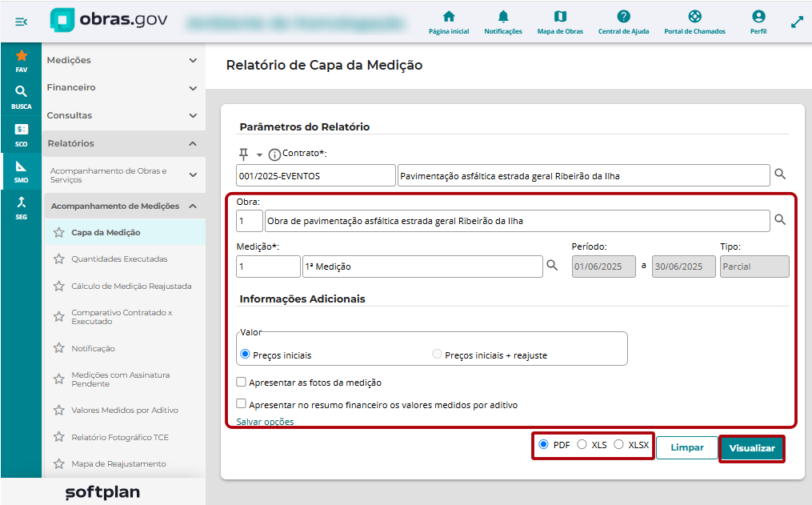The image size is (812, 505).
Task: Favorite Comparativo Contratado x Executado star
Action: pos(59,316)
